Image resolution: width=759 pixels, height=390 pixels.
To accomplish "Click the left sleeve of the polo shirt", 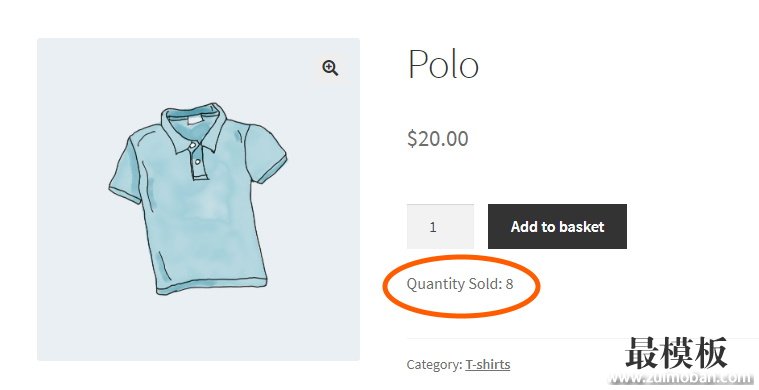I will pos(127,167).
